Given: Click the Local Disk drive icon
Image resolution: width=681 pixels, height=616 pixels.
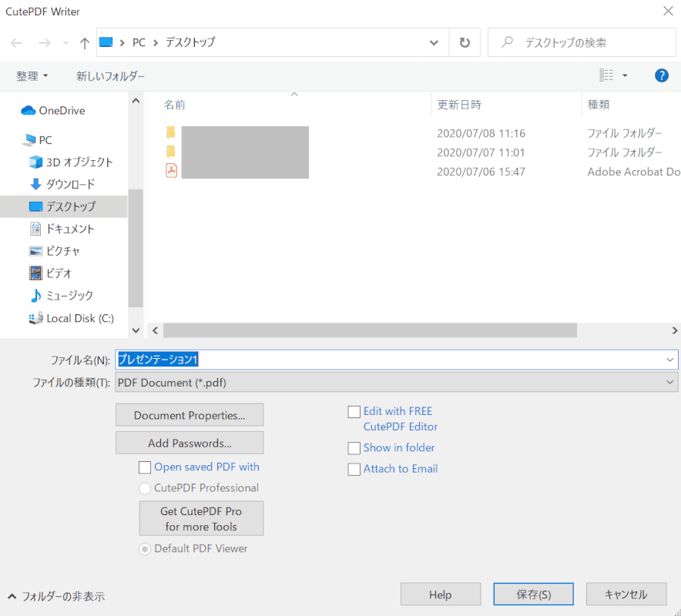Looking at the screenshot, I should tap(35, 318).
